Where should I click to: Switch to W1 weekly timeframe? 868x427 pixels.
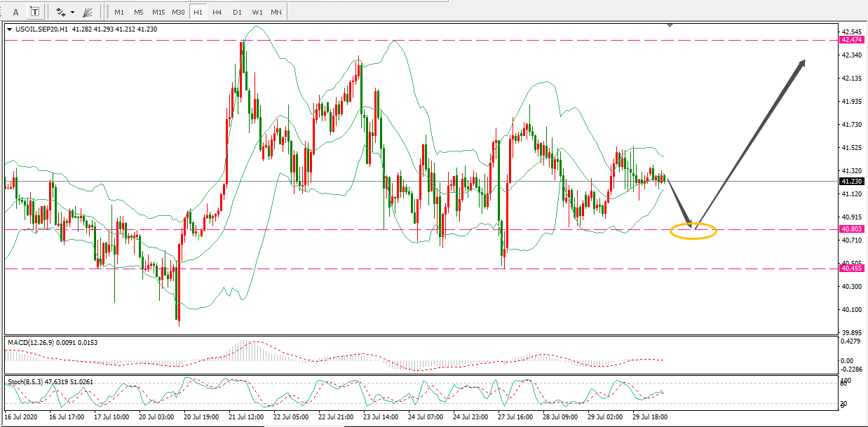[257, 13]
